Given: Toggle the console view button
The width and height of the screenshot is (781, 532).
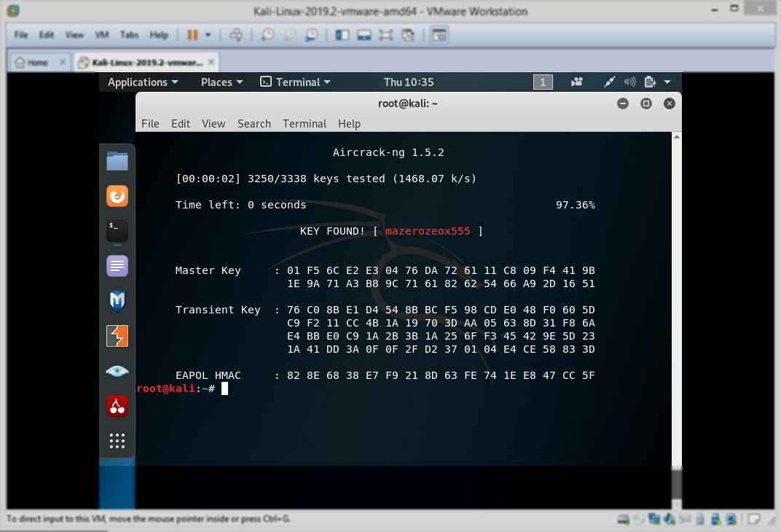Looking at the screenshot, I should [439, 35].
